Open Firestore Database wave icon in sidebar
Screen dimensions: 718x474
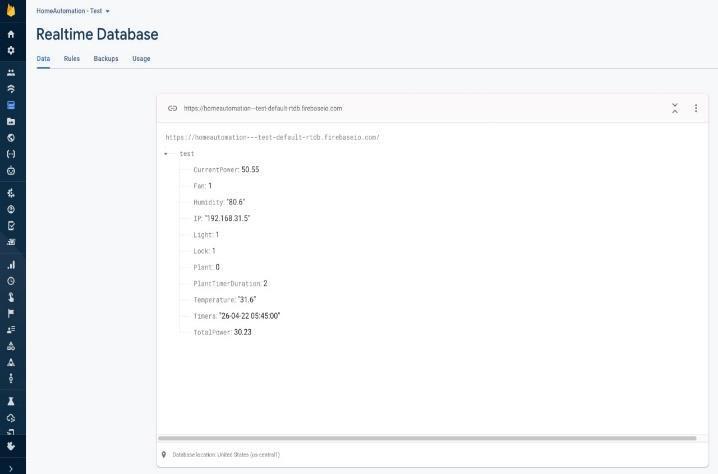click(11, 89)
